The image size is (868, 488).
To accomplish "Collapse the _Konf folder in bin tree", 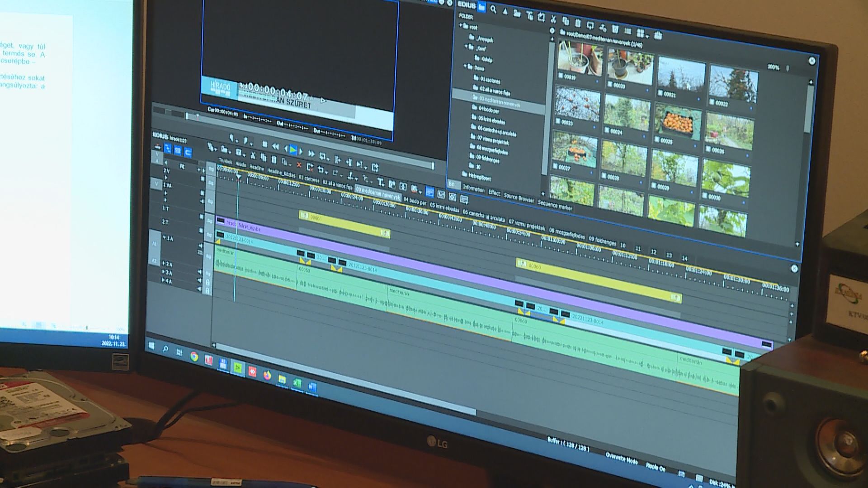I will (466, 46).
